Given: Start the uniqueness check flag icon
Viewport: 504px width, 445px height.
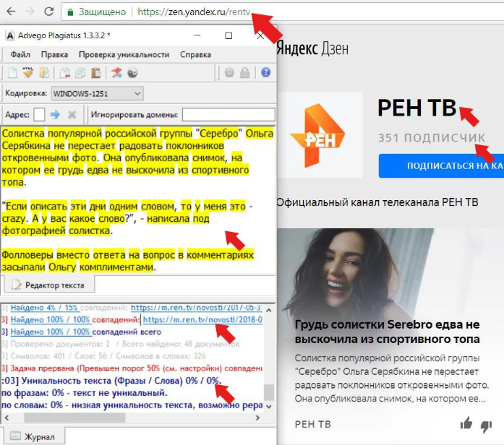Looking at the screenshot, I should 116,73.
